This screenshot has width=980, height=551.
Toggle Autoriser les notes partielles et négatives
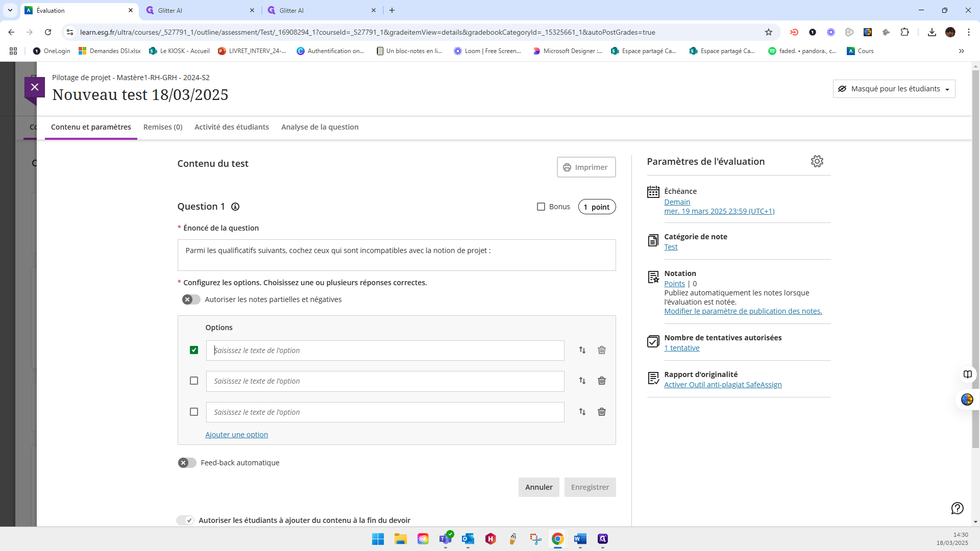[191, 299]
